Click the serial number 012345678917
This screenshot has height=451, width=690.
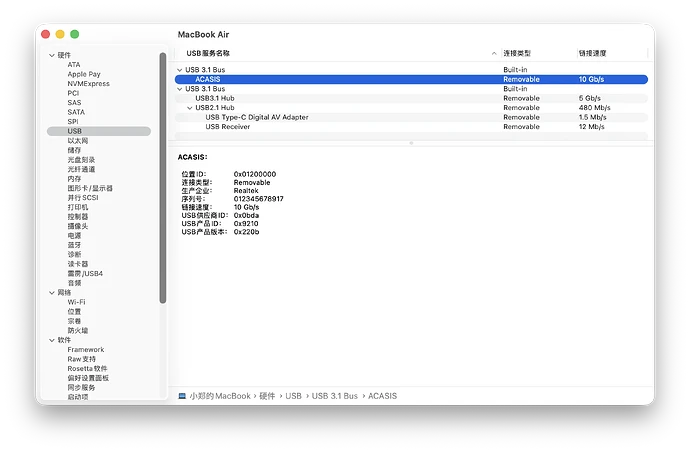pos(259,199)
